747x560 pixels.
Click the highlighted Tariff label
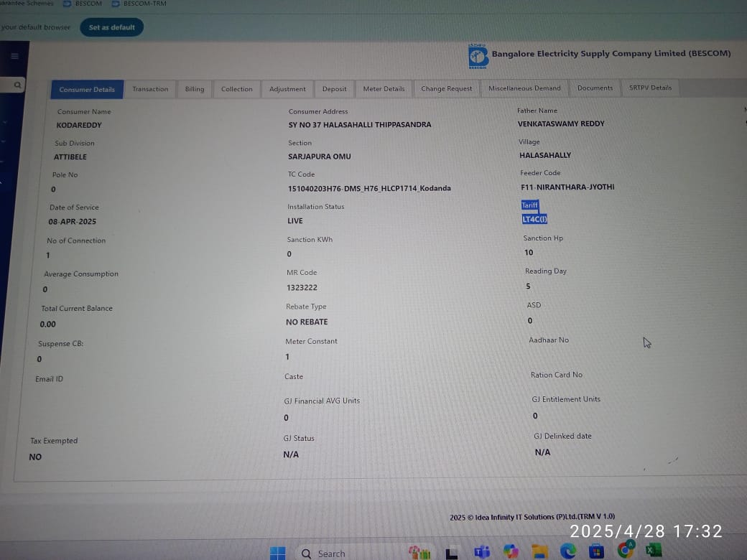530,205
